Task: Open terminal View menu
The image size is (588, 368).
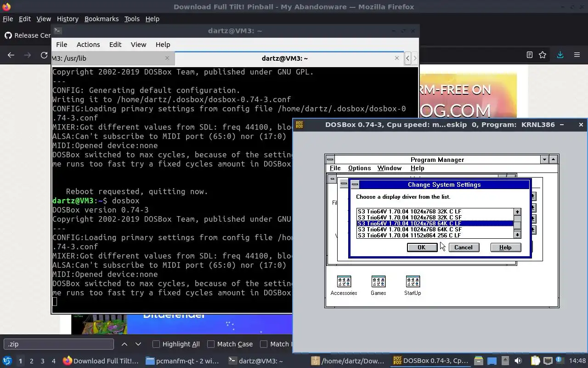Action: (x=138, y=45)
